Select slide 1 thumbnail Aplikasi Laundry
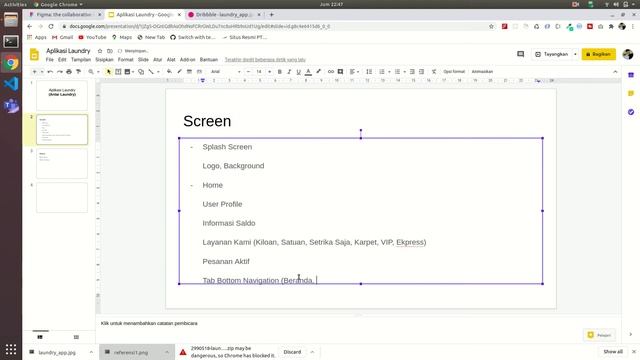This screenshot has height=360, width=640. point(62,95)
